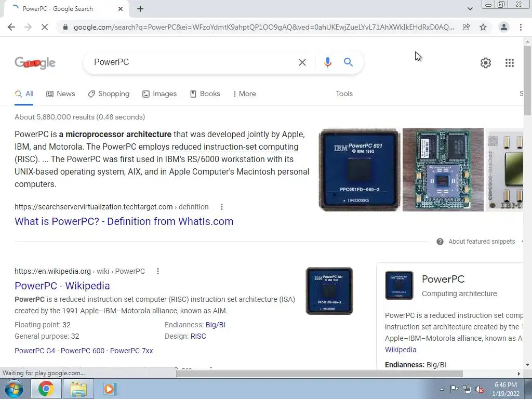Click the Chrome taskbar icon
The height and width of the screenshot is (399, 532).
(46, 389)
